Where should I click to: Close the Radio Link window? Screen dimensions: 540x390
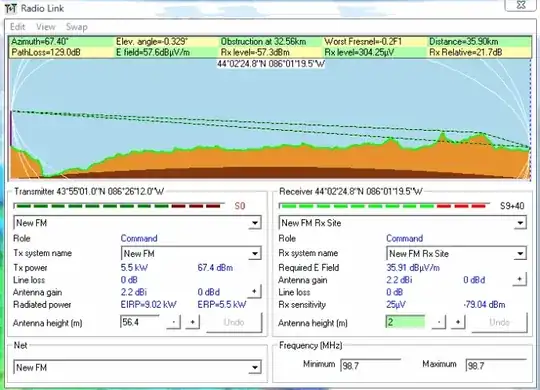pyautogui.click(x=521, y=5)
